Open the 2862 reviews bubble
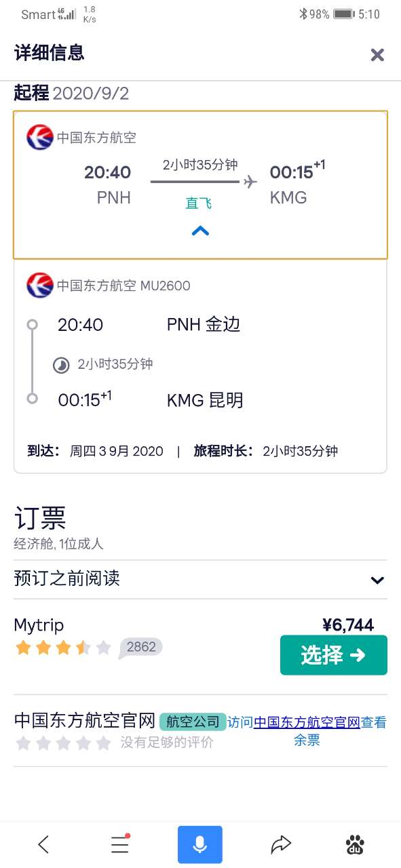Image resolution: width=401 pixels, height=868 pixels. point(140,648)
